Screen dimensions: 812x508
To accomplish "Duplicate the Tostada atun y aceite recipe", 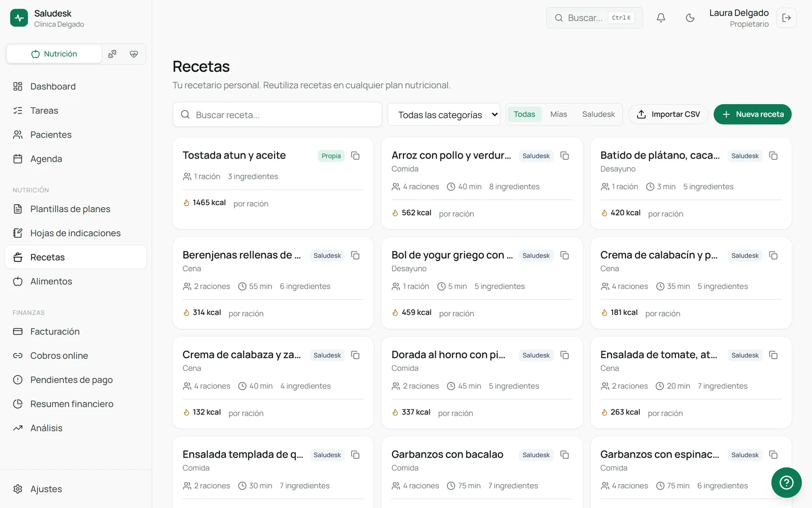I will (355, 155).
